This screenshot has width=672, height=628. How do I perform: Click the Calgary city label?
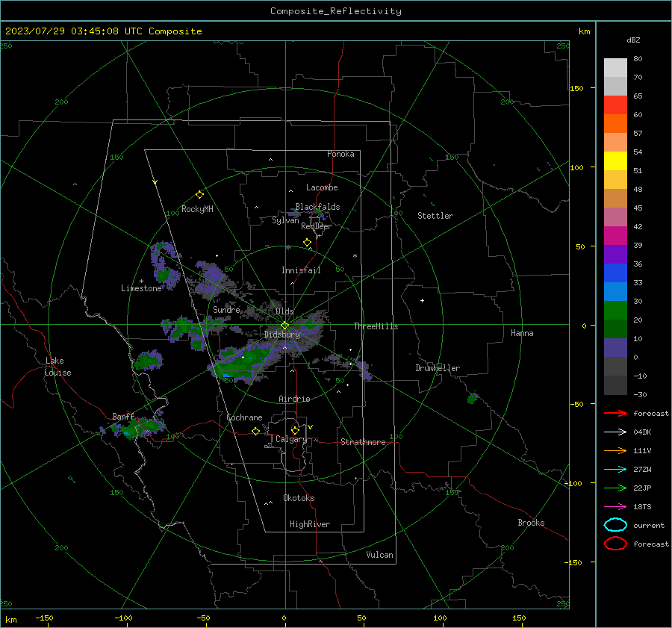(x=291, y=439)
